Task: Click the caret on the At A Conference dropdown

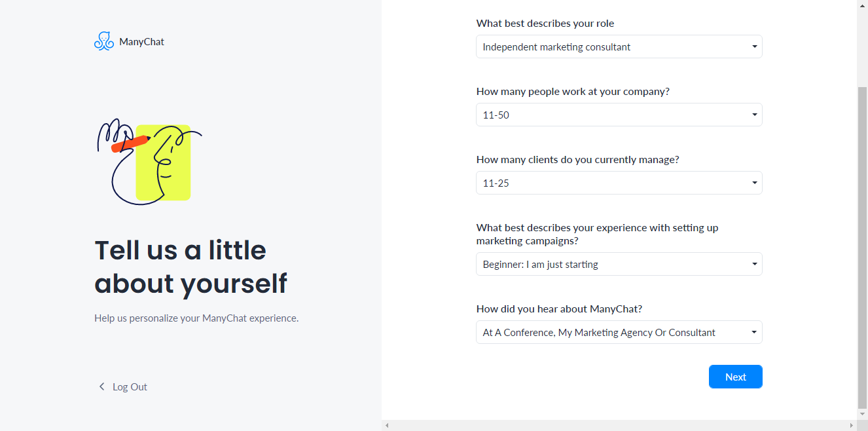Action: click(x=754, y=333)
